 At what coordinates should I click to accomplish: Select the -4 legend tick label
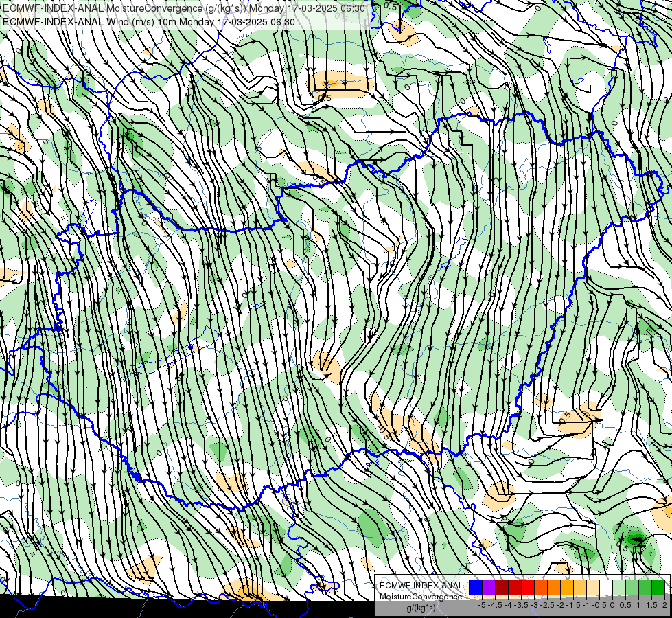[508, 605]
